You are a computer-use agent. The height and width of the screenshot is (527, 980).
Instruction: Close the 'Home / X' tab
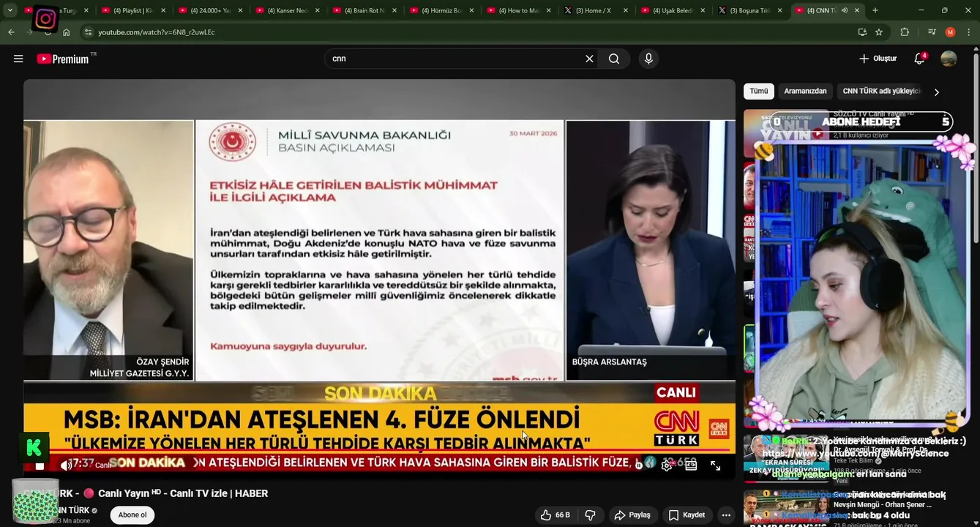[x=626, y=10]
